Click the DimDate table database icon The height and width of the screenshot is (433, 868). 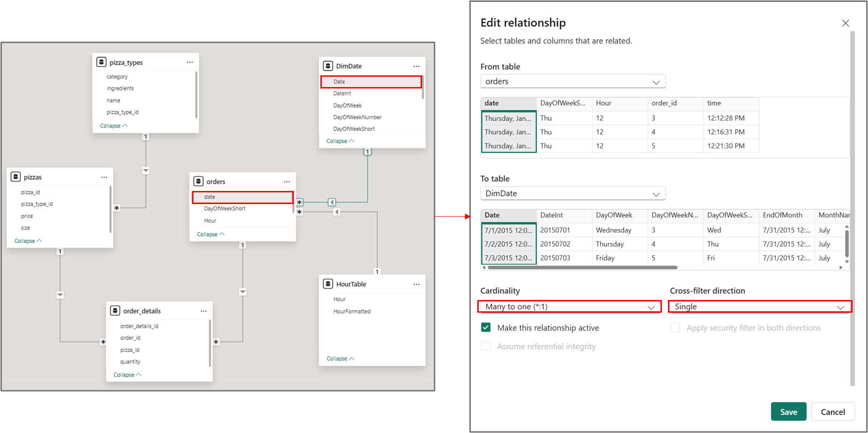click(328, 66)
